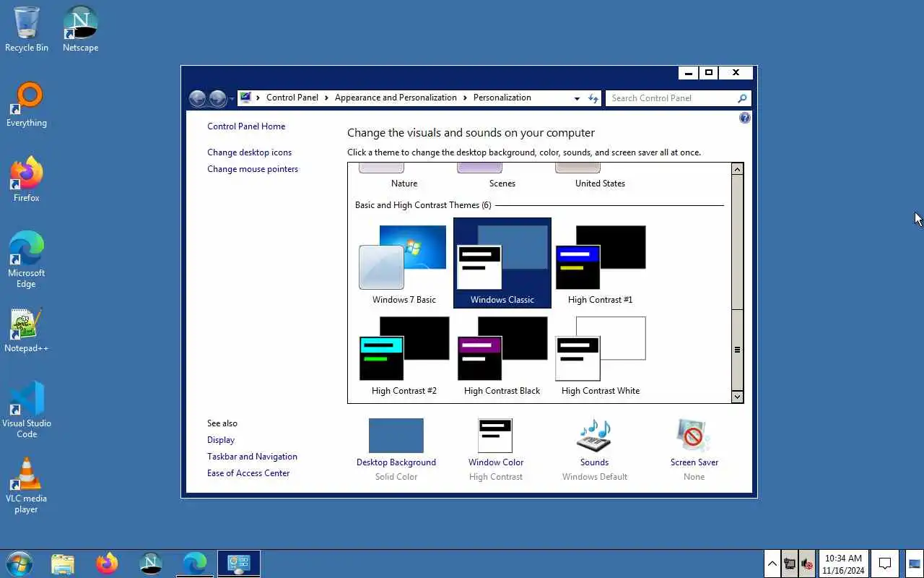The width and height of the screenshot is (924, 578).
Task: Click the Personalization breadcrumb
Action: click(502, 98)
